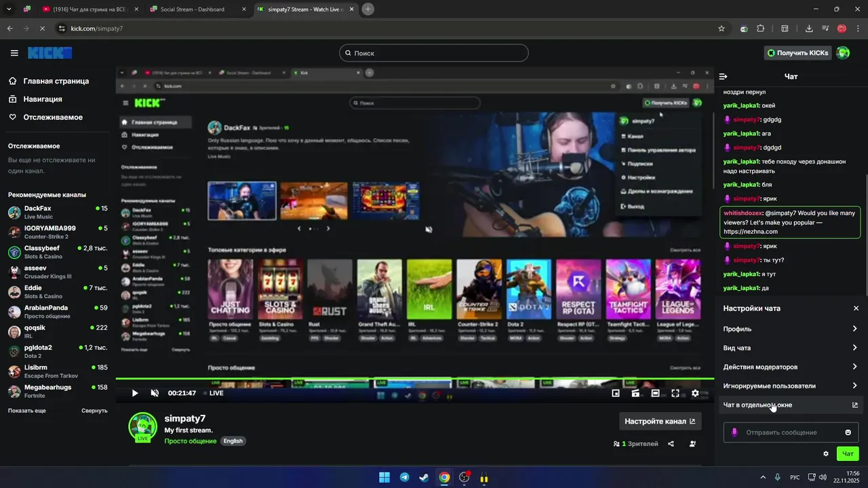Open the browser downloads icon
Viewport: 868px width, 488px height.
(809, 28)
